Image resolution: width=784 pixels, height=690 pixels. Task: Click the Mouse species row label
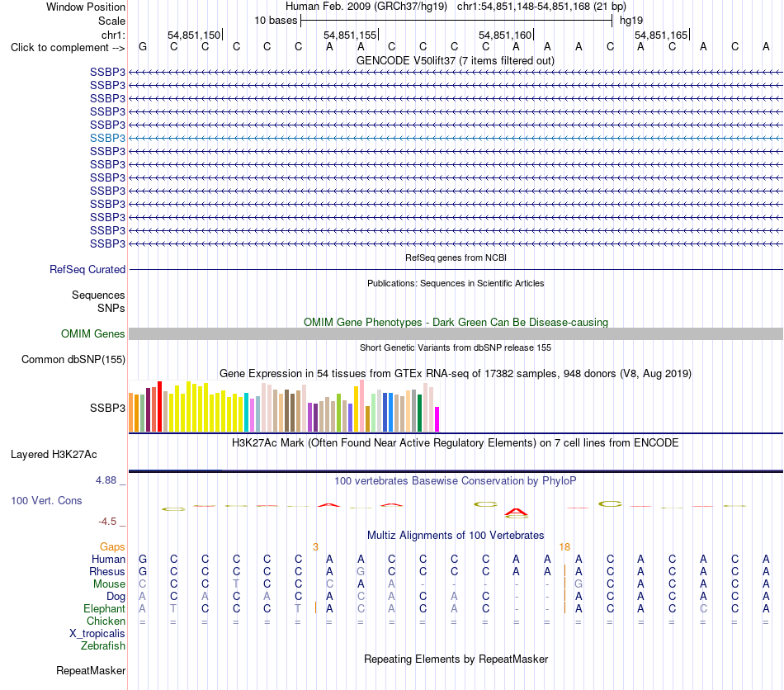tap(109, 584)
